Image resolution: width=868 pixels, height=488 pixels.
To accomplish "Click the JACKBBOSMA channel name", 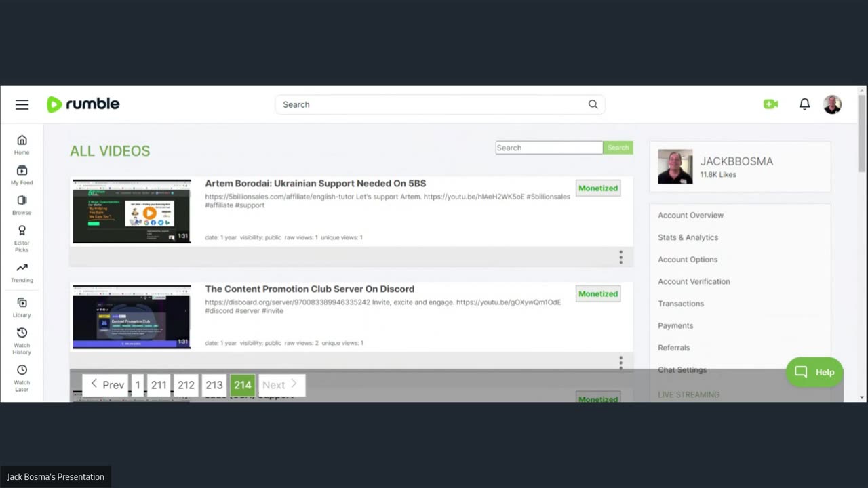I will tap(736, 161).
